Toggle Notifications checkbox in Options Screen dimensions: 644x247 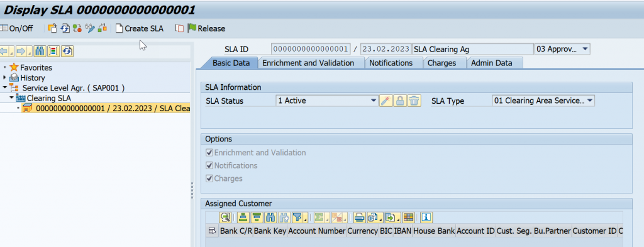click(x=209, y=166)
